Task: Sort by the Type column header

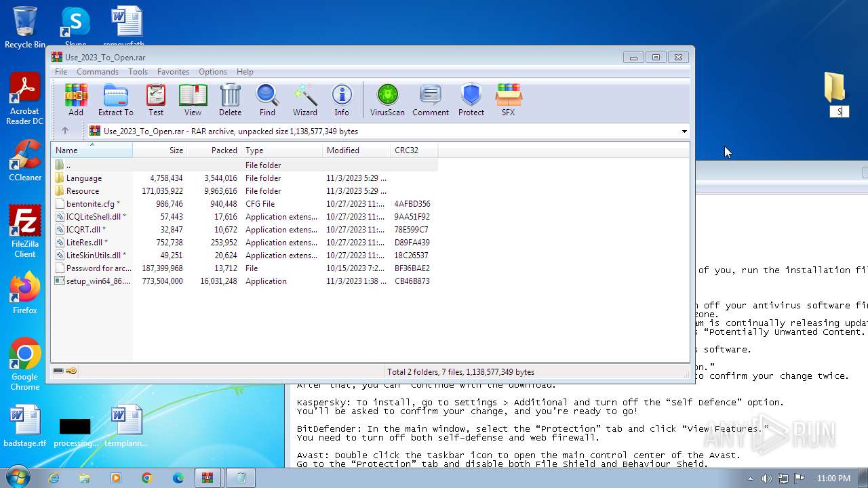Action: (x=282, y=150)
